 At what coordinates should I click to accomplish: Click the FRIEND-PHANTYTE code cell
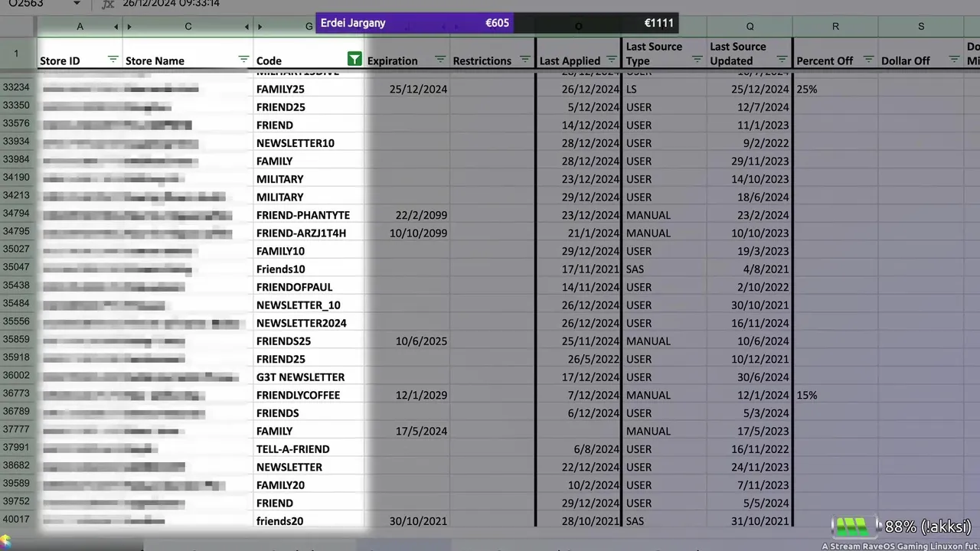[309, 215]
